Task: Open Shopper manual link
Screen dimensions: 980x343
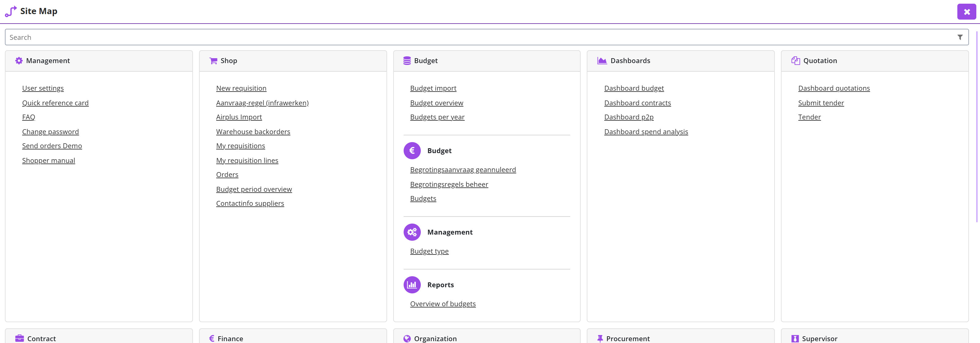Action: pyautogui.click(x=49, y=160)
